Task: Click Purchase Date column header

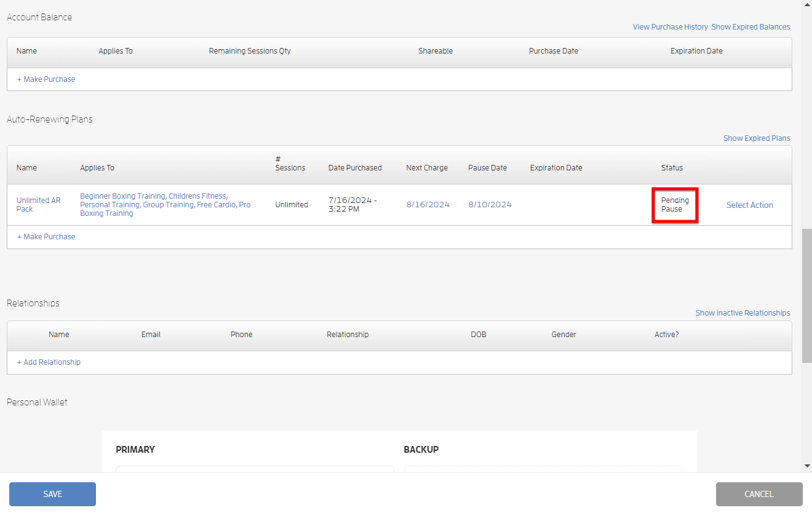Action: 554,51
